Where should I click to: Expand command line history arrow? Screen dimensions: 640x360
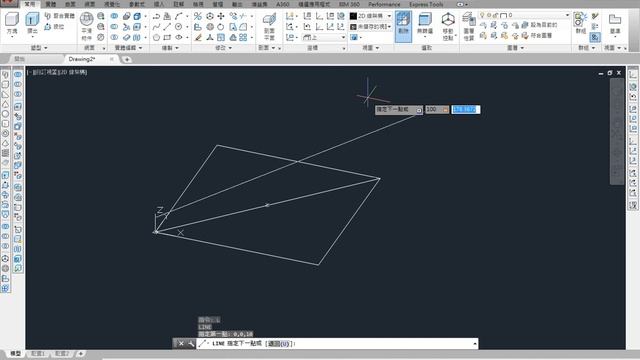(475, 344)
